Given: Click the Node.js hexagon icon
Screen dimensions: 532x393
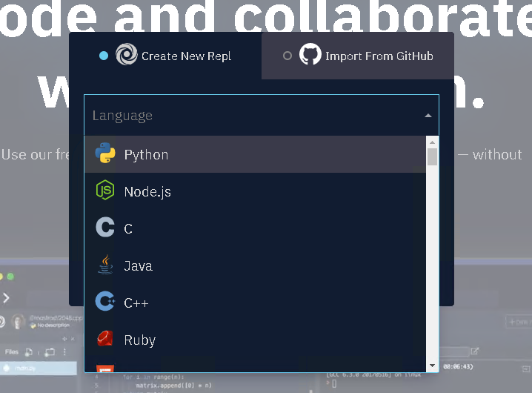Looking at the screenshot, I should (105, 190).
